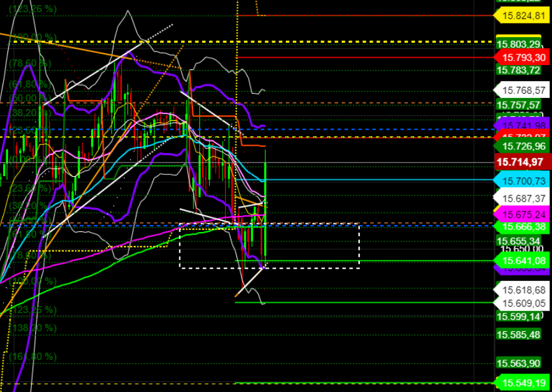Click the green 15.666,38 support label
Image resolution: width=552 pixels, height=392 pixels.
pos(523,227)
